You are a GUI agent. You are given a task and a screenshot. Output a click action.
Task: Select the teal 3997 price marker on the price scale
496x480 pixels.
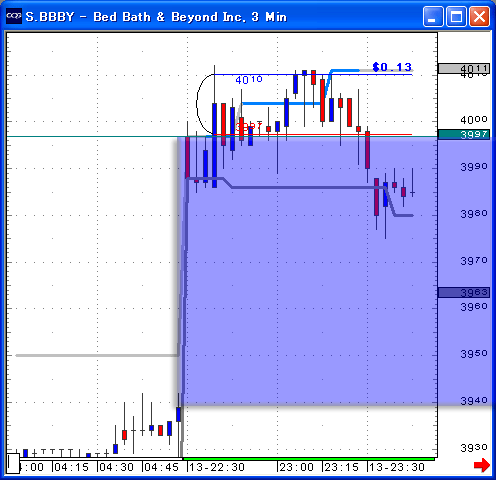click(464, 135)
